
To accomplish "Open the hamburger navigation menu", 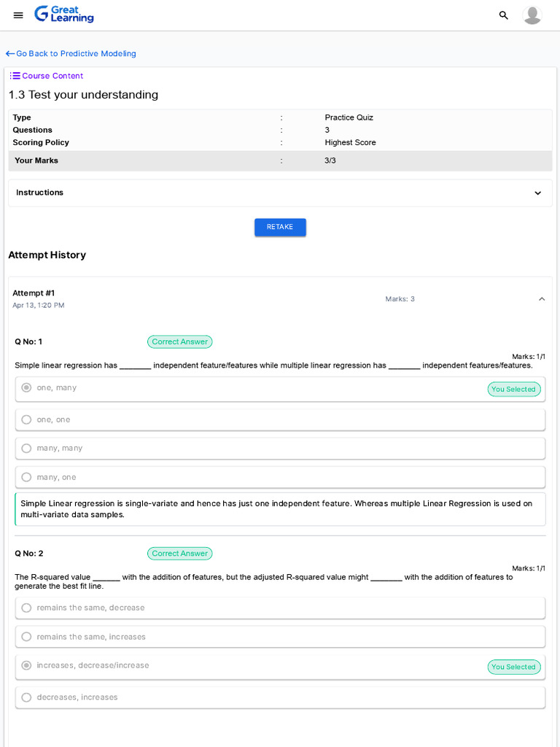I will tap(18, 15).
